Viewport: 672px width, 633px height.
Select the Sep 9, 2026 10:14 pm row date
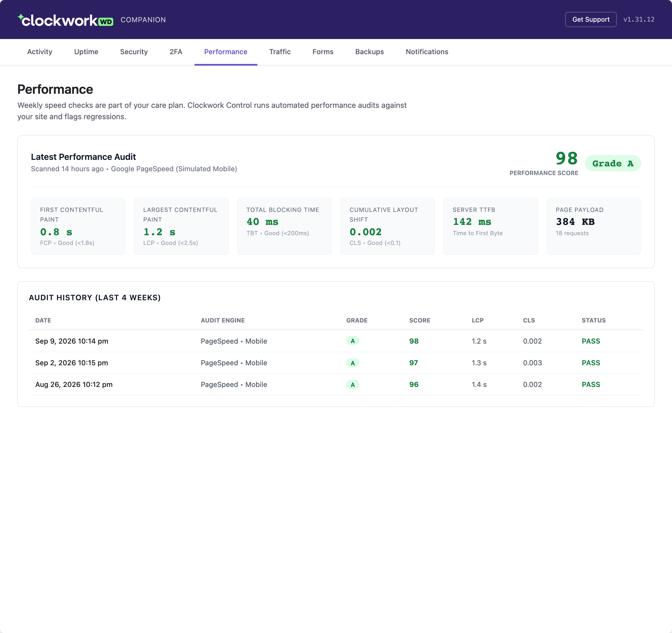pyautogui.click(x=72, y=341)
